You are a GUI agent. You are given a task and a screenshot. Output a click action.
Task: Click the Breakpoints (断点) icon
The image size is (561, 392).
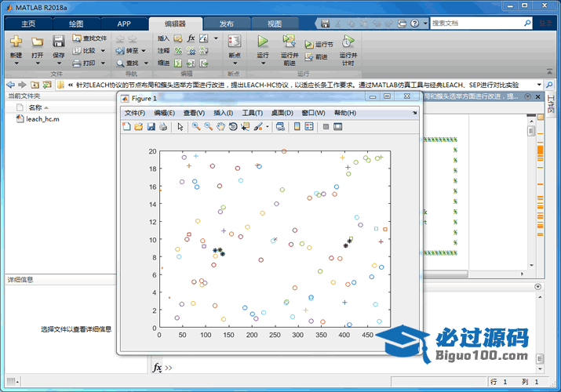point(235,41)
